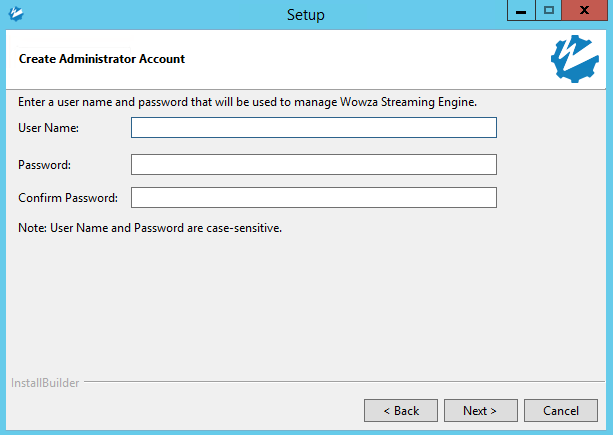The height and width of the screenshot is (435, 613).
Task: Select the Confirm Password field
Action: tap(313, 197)
